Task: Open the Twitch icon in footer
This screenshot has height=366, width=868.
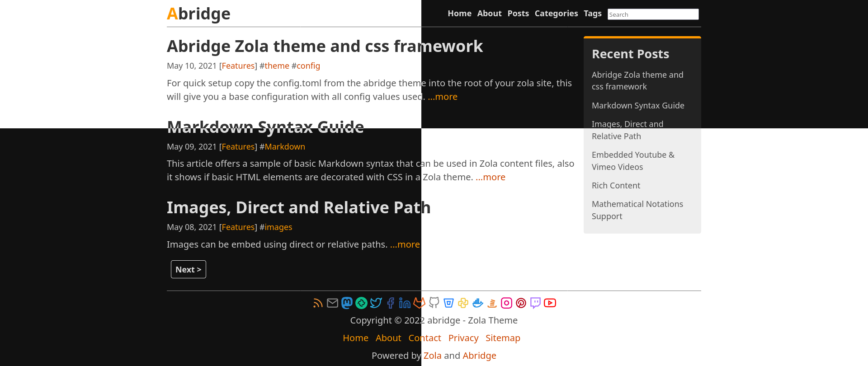Action: tap(535, 303)
